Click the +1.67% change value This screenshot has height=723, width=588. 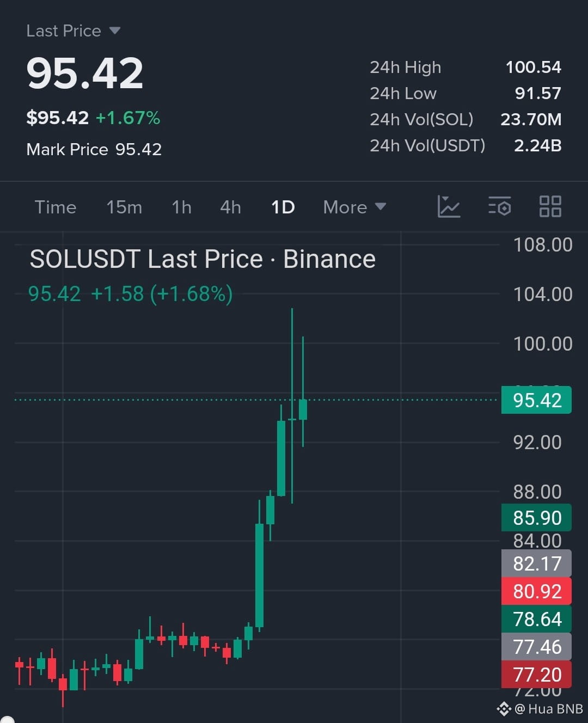pyautogui.click(x=128, y=118)
